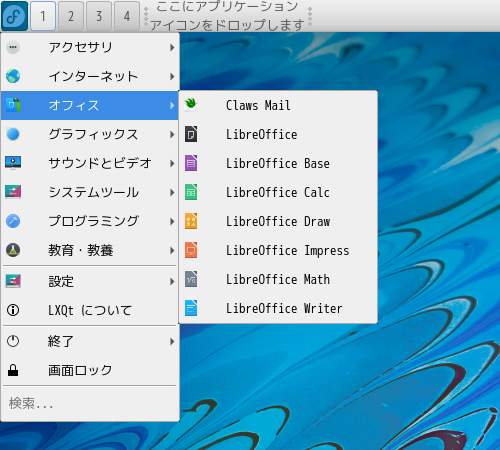
Task: Expand the サウンドとビデオ submenu arrow
Action: (x=172, y=163)
